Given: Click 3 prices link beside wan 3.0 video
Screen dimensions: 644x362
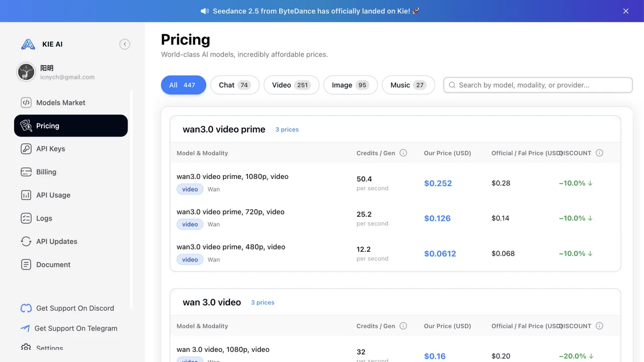Looking at the screenshot, I should 263,303.
